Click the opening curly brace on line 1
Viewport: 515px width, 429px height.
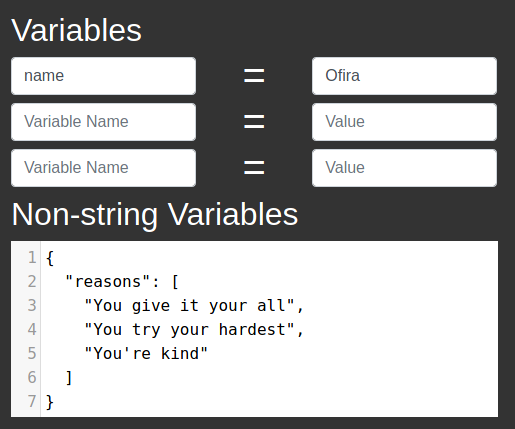(x=50, y=258)
